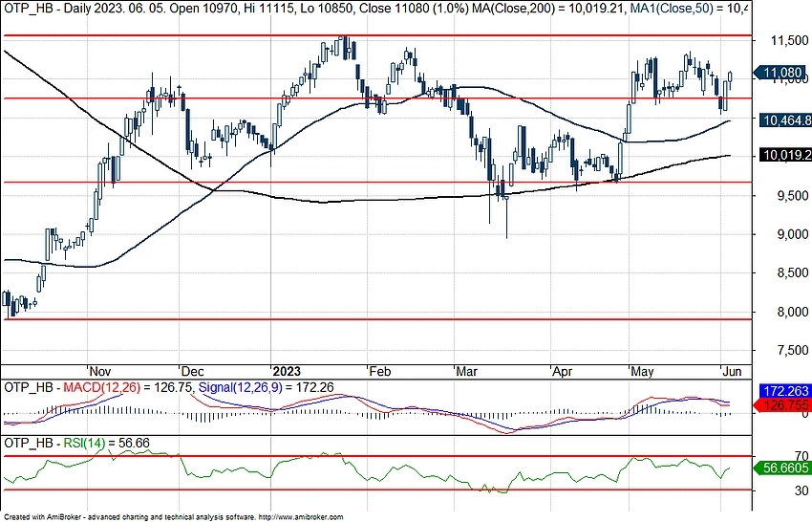Click the RSI 70 level axis label
Screen dimensions: 812x522
(801, 456)
